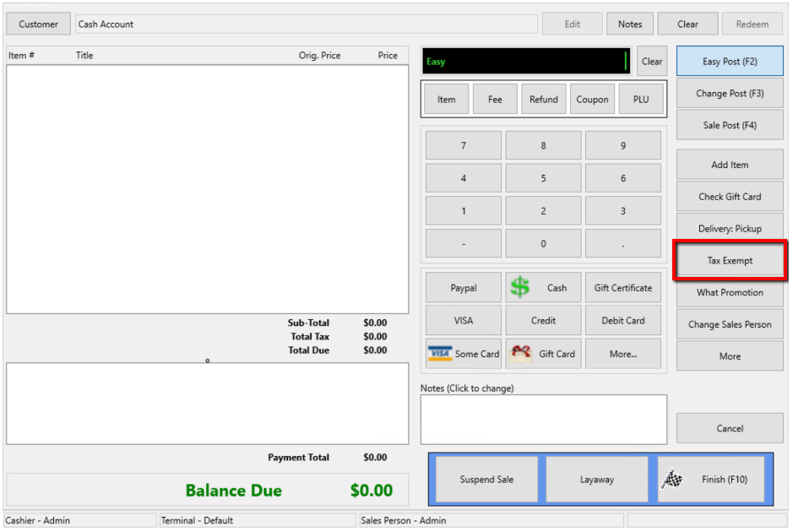The height and width of the screenshot is (532, 793).
Task: Click the Title column header
Action: click(84, 55)
